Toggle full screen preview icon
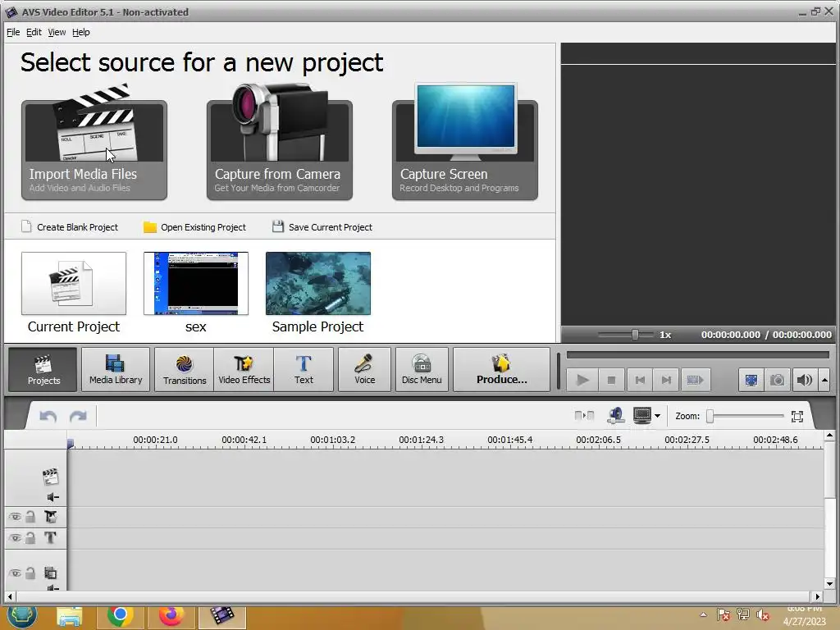840x630 pixels. 751,381
